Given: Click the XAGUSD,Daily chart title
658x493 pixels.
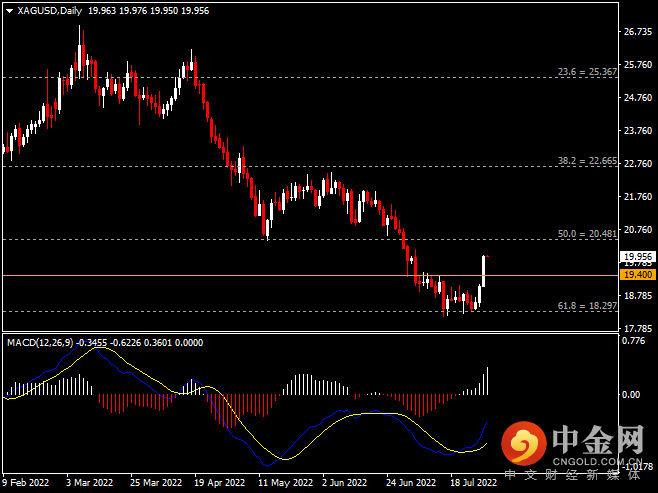Looking at the screenshot, I should pos(50,11).
